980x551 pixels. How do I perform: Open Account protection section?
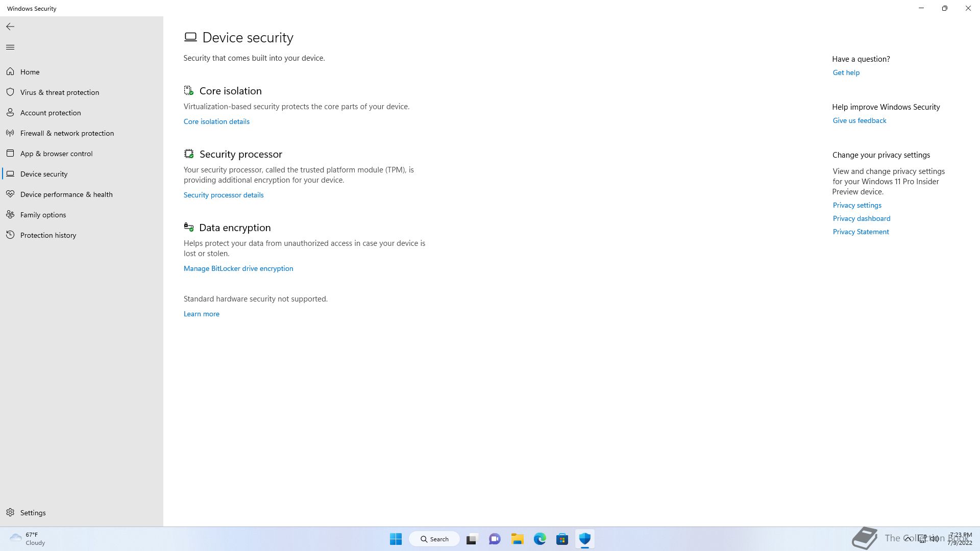click(51, 113)
